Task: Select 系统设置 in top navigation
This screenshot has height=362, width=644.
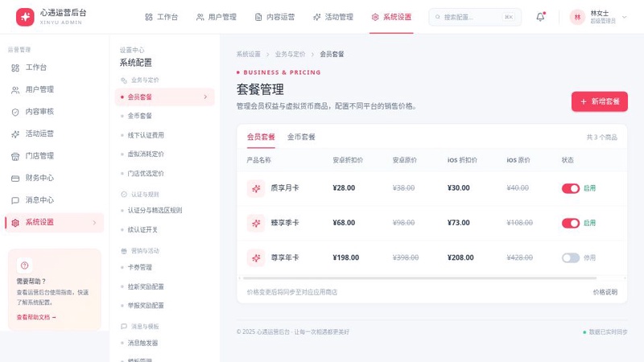Action: pos(391,17)
